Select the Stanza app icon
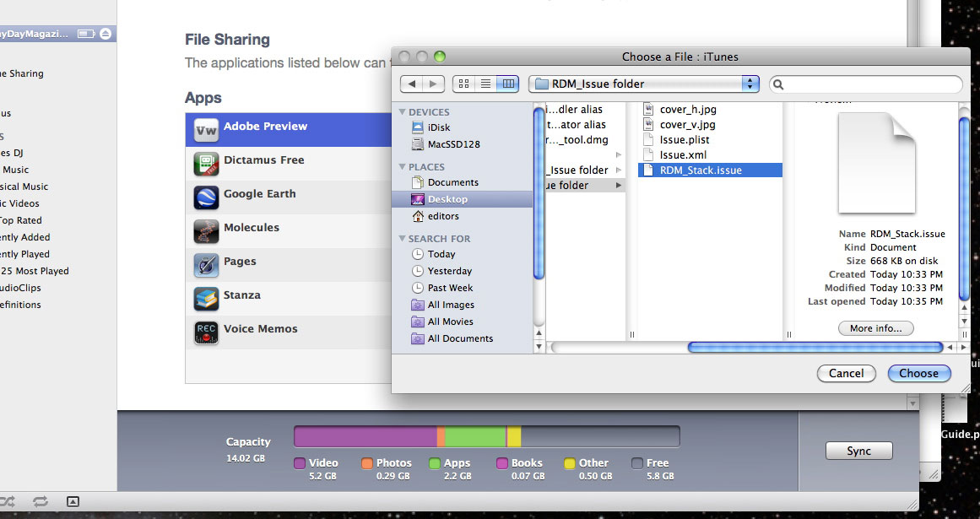980x519 pixels. pos(206,299)
